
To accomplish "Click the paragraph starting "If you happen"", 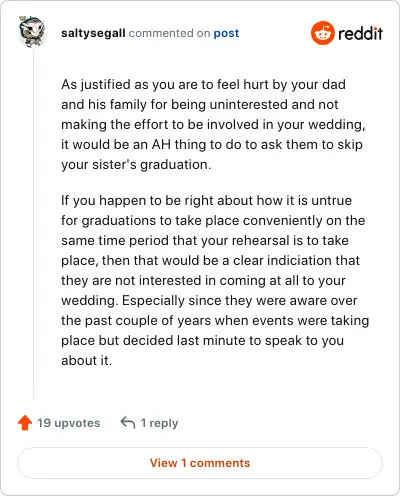I will click(215, 280).
